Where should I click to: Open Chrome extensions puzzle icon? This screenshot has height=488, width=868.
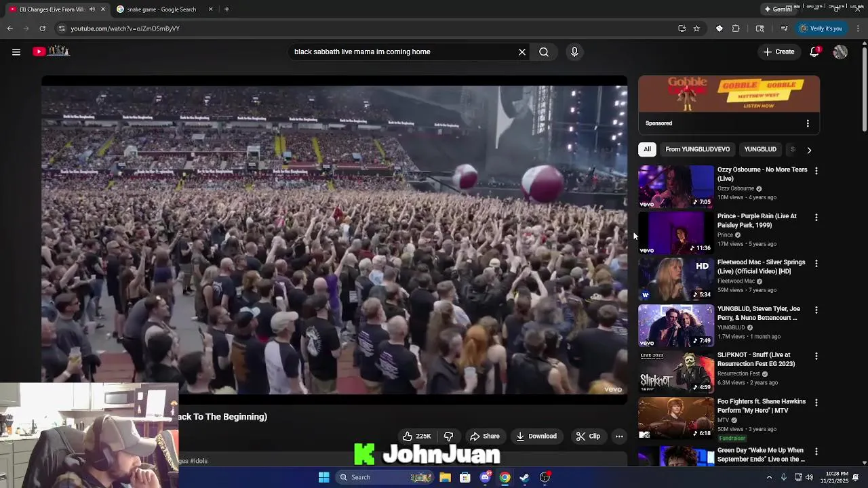[736, 28]
